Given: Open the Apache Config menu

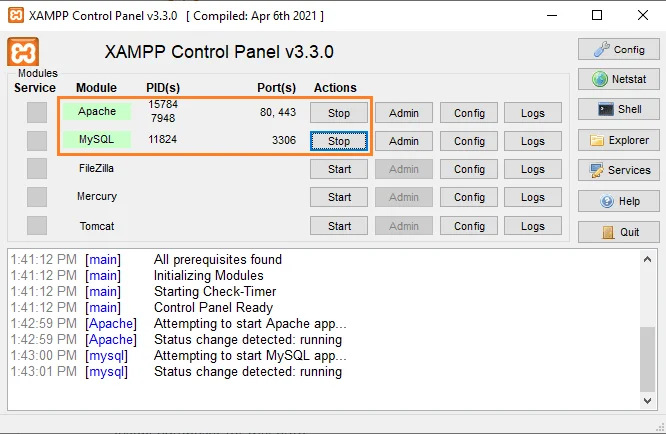Looking at the screenshot, I should click(x=469, y=113).
